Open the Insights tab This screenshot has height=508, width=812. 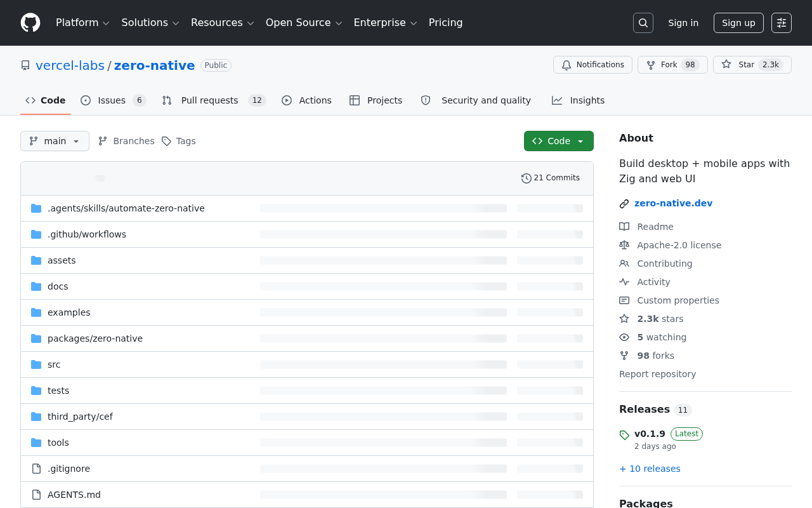pos(578,100)
